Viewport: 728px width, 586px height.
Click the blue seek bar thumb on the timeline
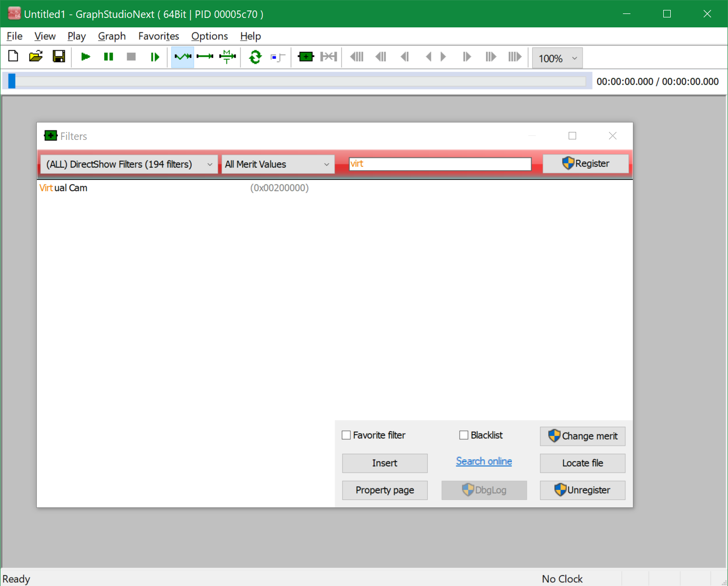(12, 81)
